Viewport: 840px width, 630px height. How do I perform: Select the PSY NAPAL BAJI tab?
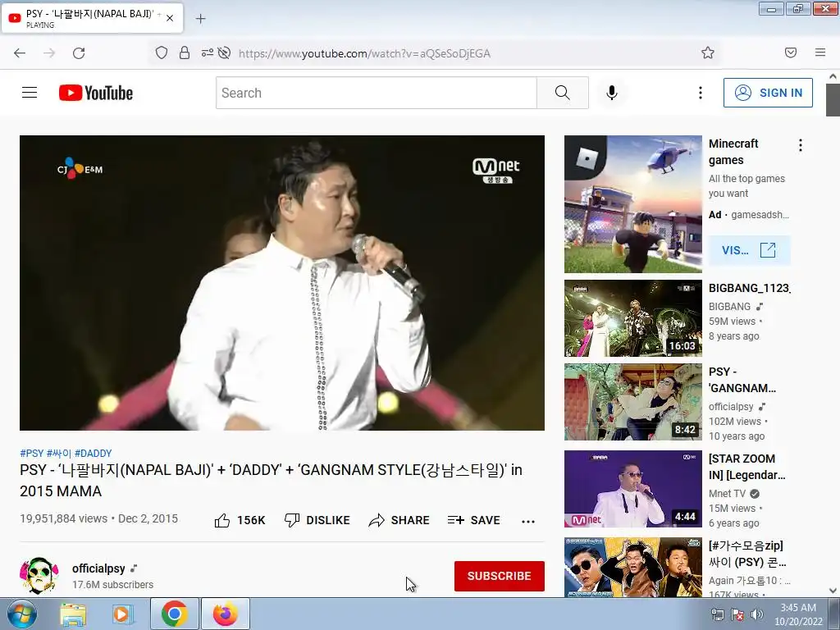pyautogui.click(x=92, y=18)
